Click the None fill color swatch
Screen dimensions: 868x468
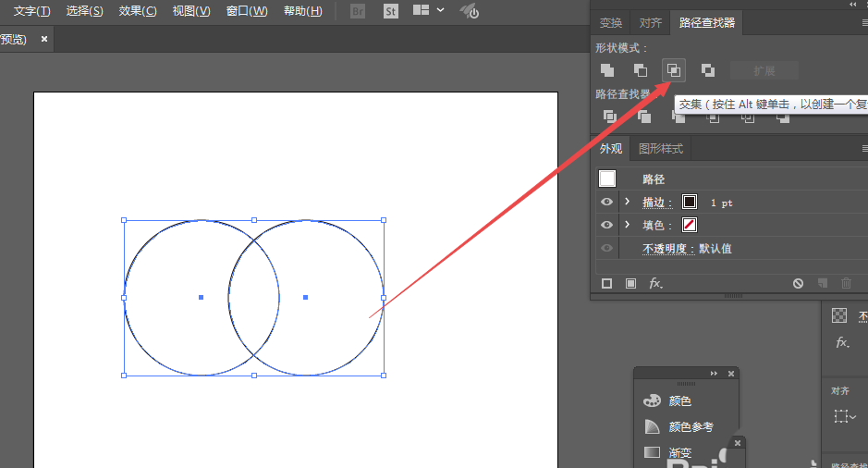(690, 225)
